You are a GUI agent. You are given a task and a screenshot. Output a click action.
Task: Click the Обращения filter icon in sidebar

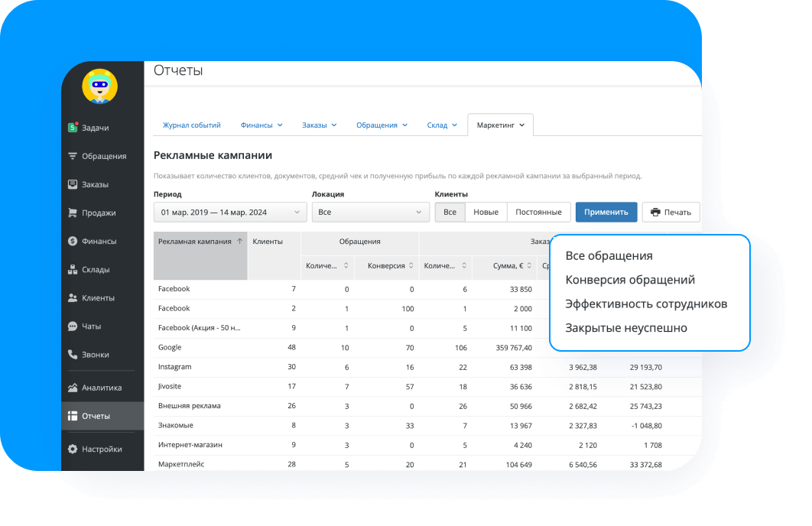(x=73, y=156)
